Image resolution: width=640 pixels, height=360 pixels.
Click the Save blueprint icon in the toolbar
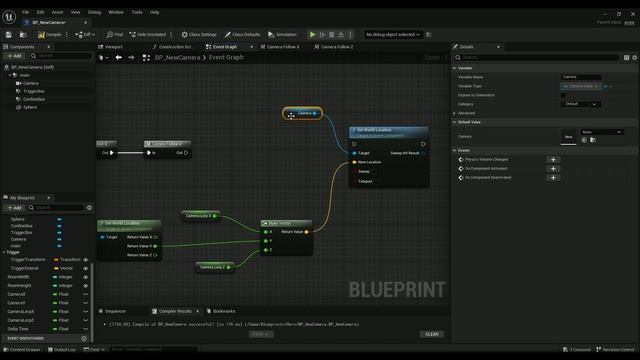coord(9,35)
